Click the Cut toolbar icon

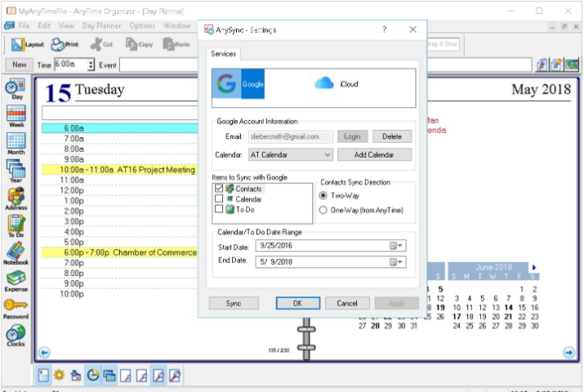tap(101, 44)
